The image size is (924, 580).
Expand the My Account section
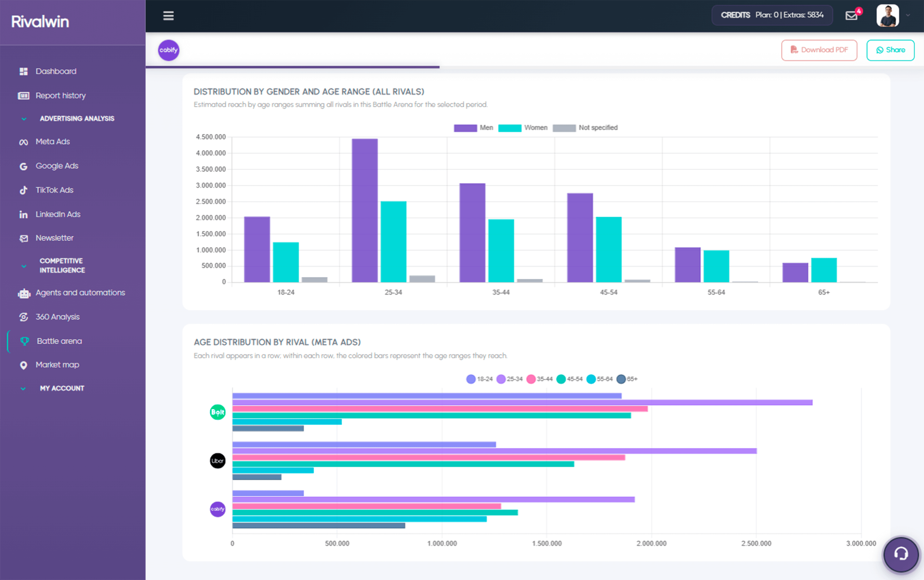click(24, 389)
